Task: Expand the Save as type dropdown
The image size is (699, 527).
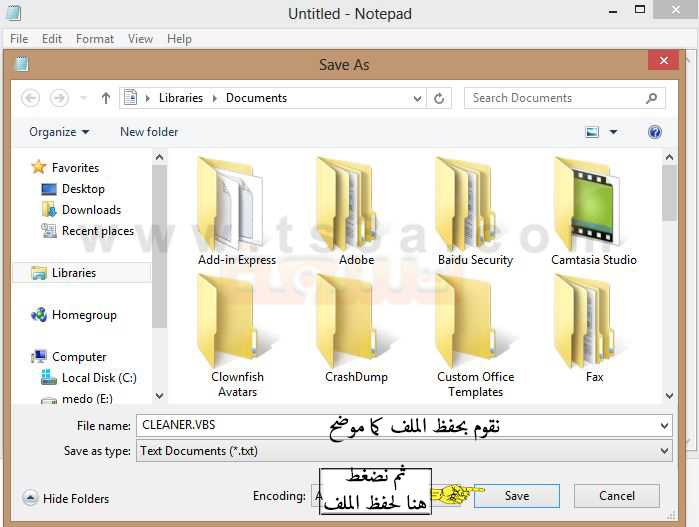Action: tap(665, 451)
